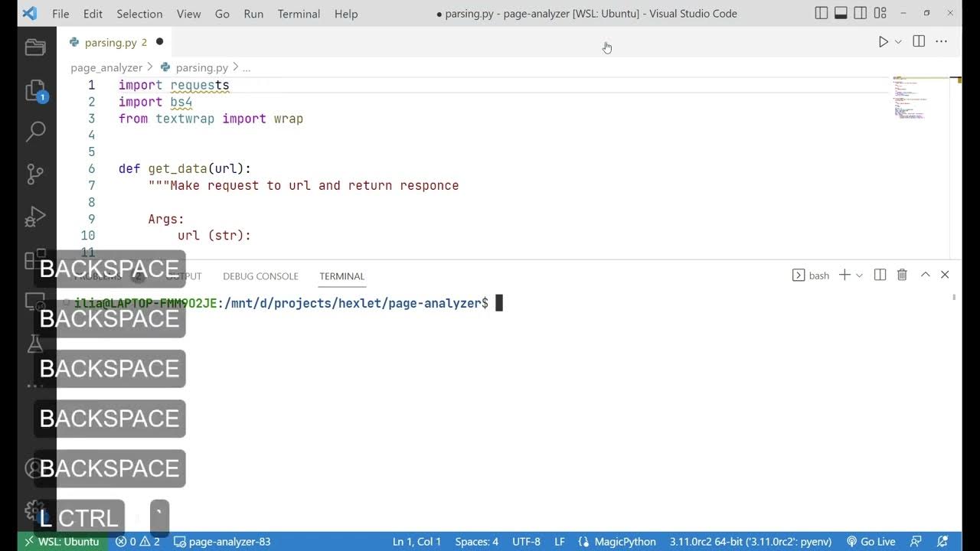Open the Source Control view

[36, 174]
